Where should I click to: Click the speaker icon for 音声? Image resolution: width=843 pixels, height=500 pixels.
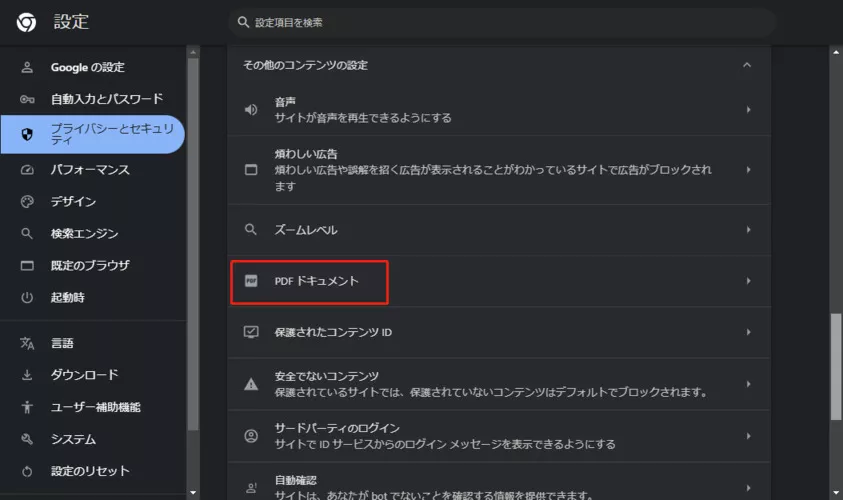click(251, 110)
